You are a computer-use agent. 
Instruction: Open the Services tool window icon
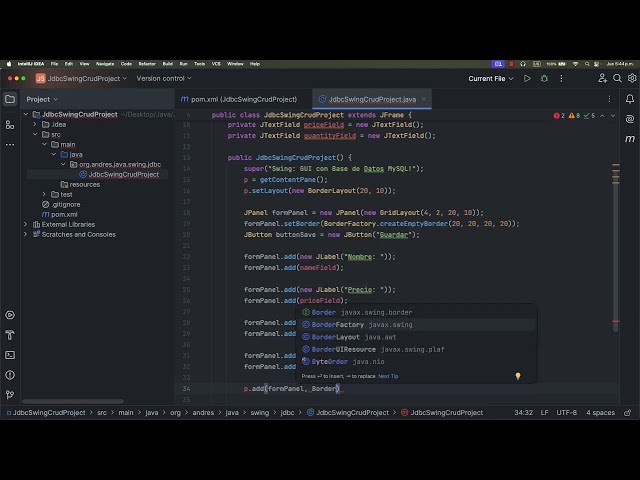(x=10, y=315)
